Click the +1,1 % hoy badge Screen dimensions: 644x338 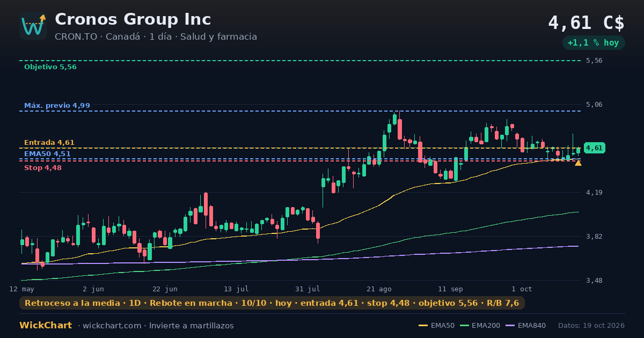pos(594,43)
